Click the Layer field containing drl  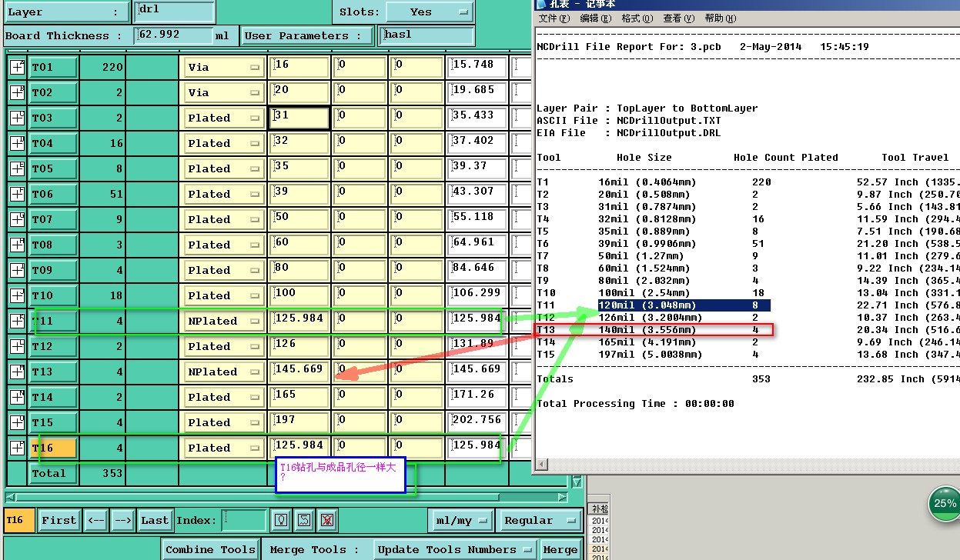(174, 12)
